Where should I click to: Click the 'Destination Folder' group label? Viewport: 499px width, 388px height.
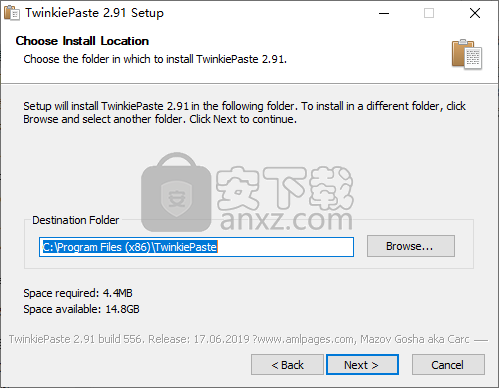76,220
